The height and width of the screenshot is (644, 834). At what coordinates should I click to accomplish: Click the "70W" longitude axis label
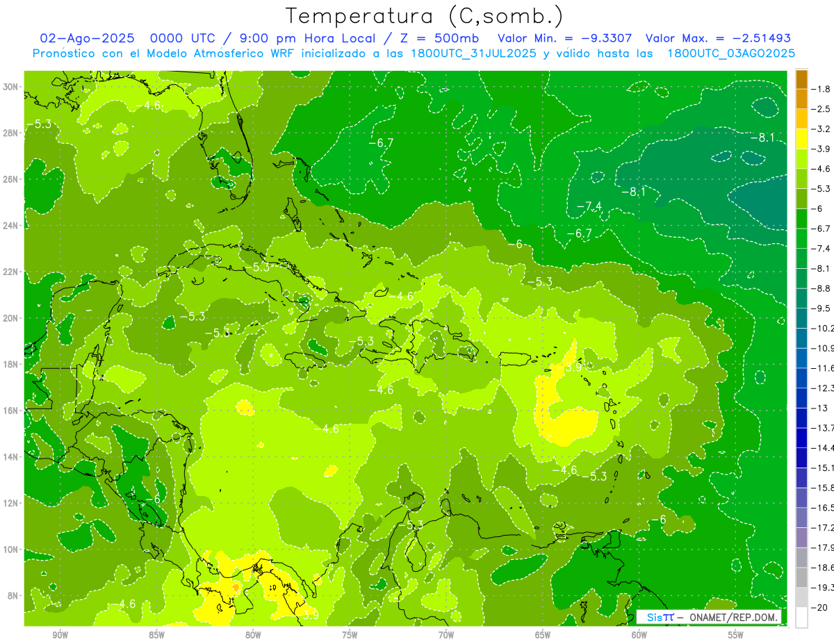click(446, 636)
